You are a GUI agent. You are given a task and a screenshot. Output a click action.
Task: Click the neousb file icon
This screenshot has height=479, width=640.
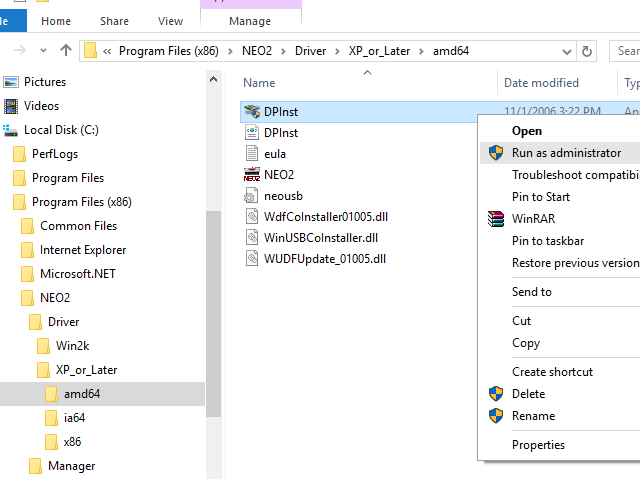(x=253, y=196)
